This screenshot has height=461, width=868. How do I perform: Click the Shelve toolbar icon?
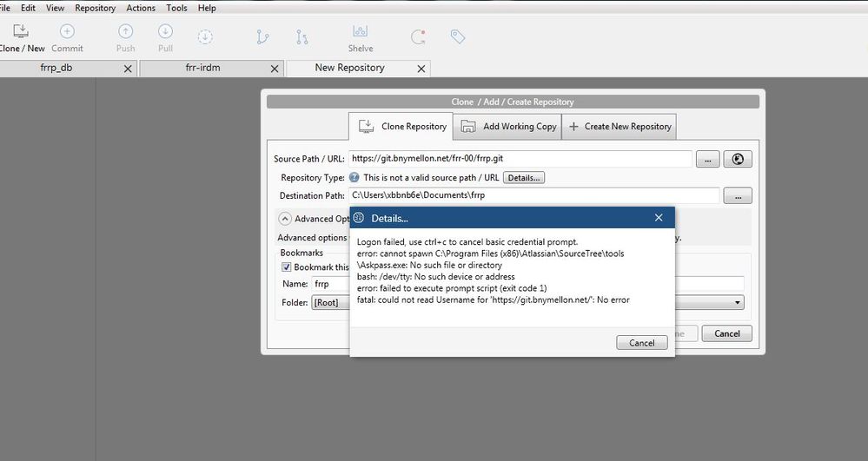click(x=361, y=37)
